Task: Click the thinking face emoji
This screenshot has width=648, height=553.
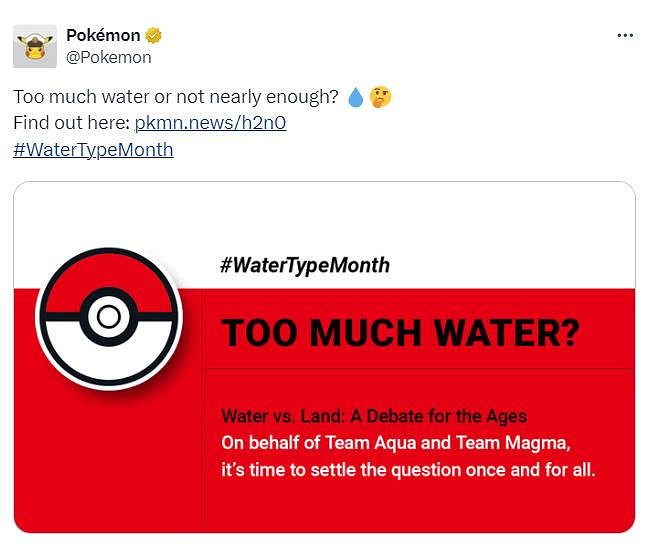Action: click(x=380, y=97)
